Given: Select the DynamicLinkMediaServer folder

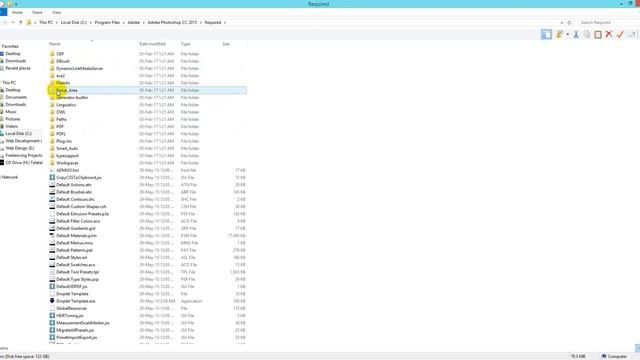Looking at the screenshot, I should click(x=80, y=69).
